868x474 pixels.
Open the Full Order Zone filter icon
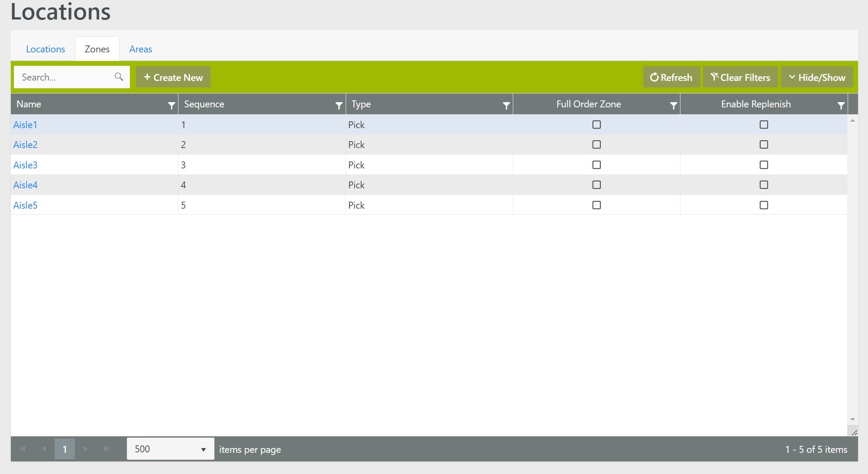click(673, 105)
